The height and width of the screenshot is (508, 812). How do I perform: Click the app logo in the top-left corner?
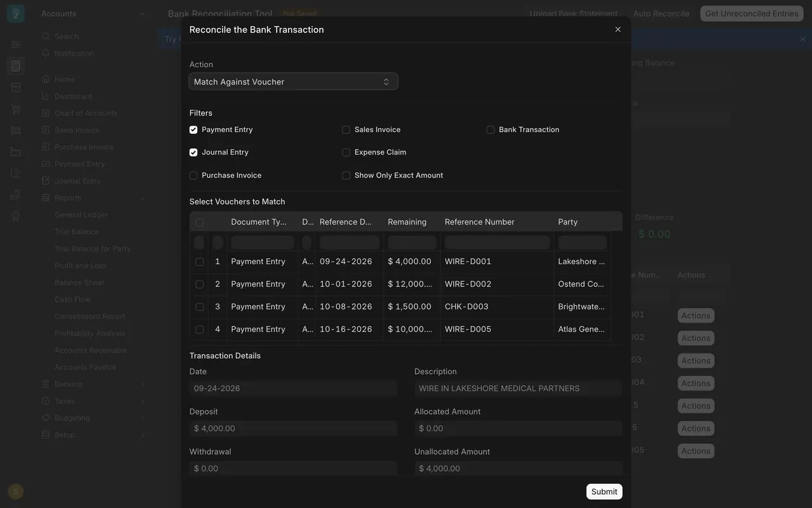[16, 14]
